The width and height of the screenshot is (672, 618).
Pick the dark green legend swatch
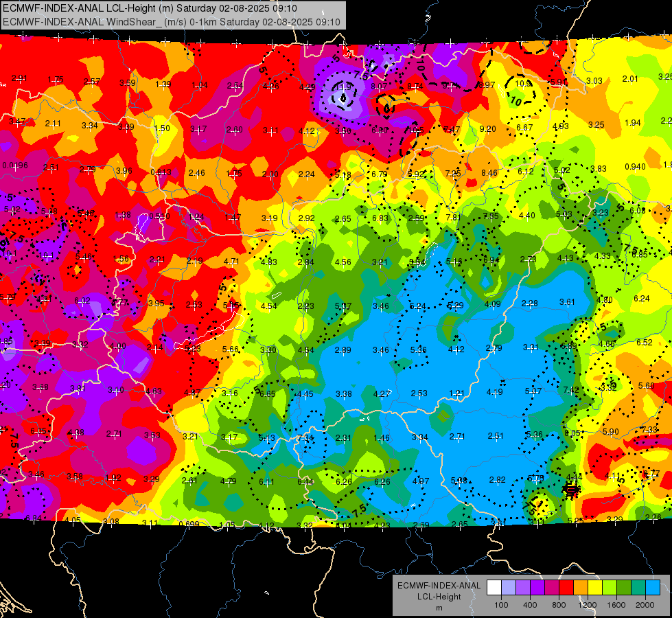(x=623, y=588)
